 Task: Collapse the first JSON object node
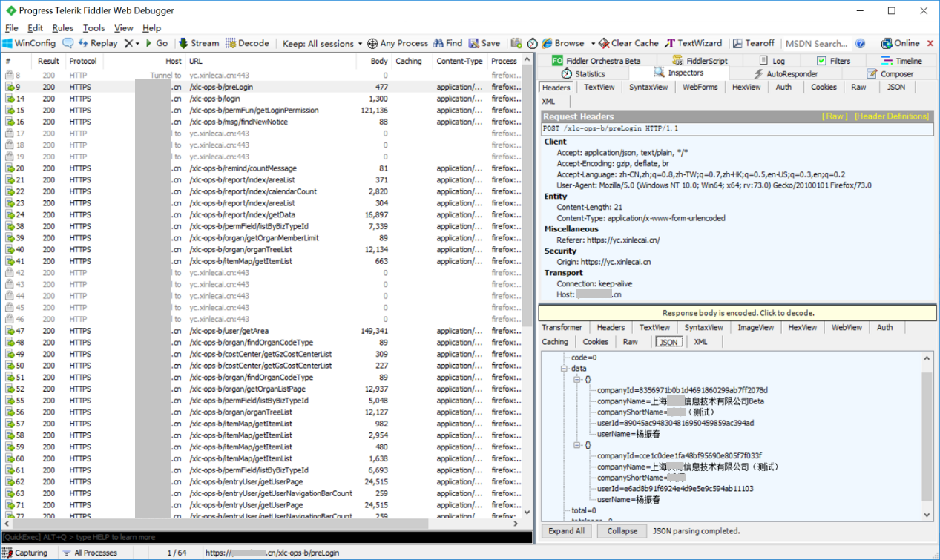tap(576, 380)
